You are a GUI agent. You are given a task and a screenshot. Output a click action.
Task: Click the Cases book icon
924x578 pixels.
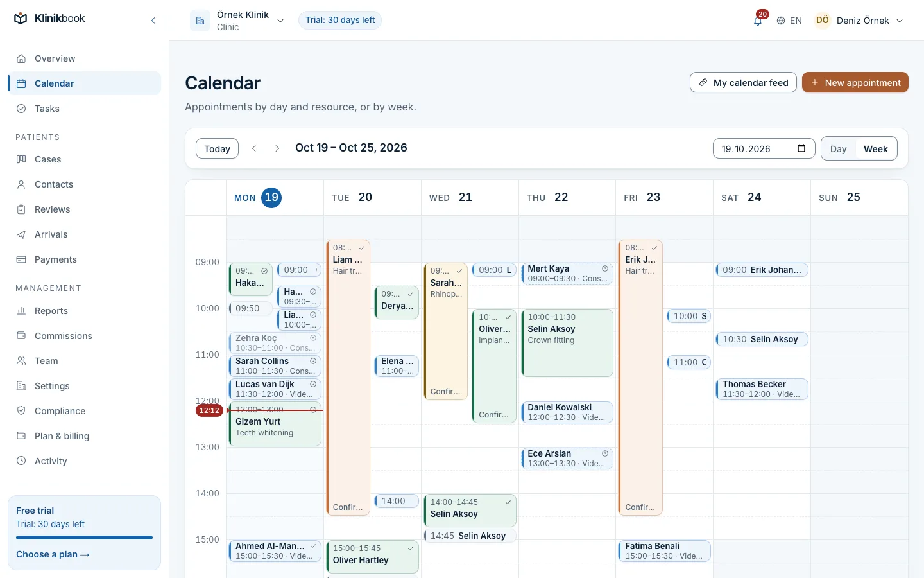coord(21,159)
